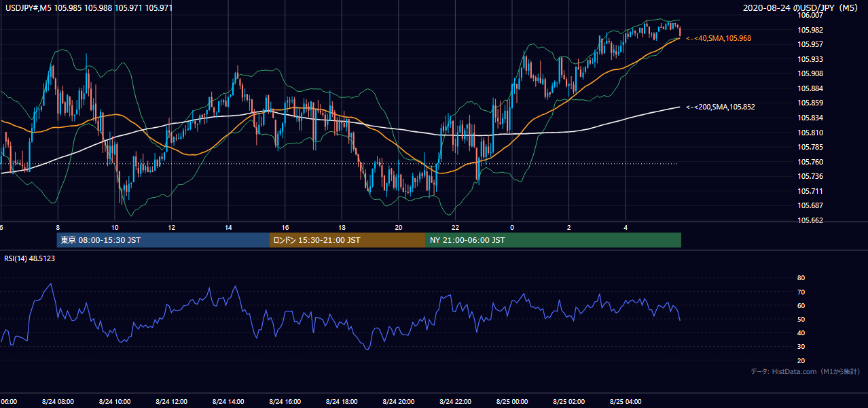Select the orange '40,SMA,105.968' label
This screenshot has height=408, width=868.
tap(719, 39)
